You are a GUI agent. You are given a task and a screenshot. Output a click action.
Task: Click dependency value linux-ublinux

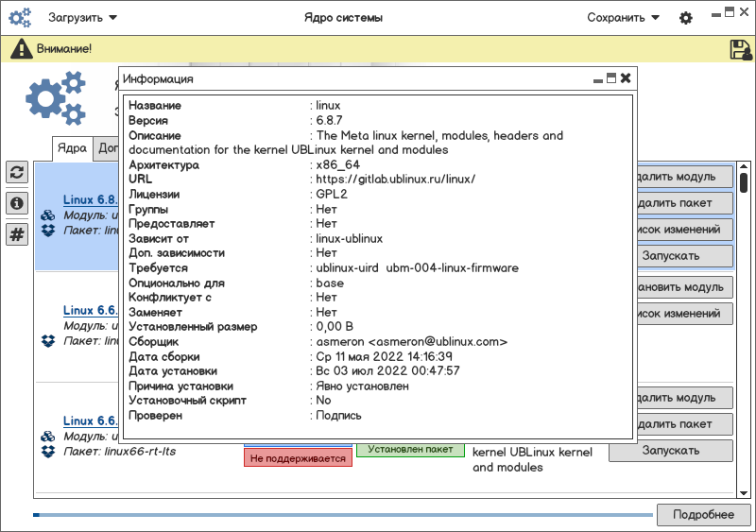pos(349,239)
